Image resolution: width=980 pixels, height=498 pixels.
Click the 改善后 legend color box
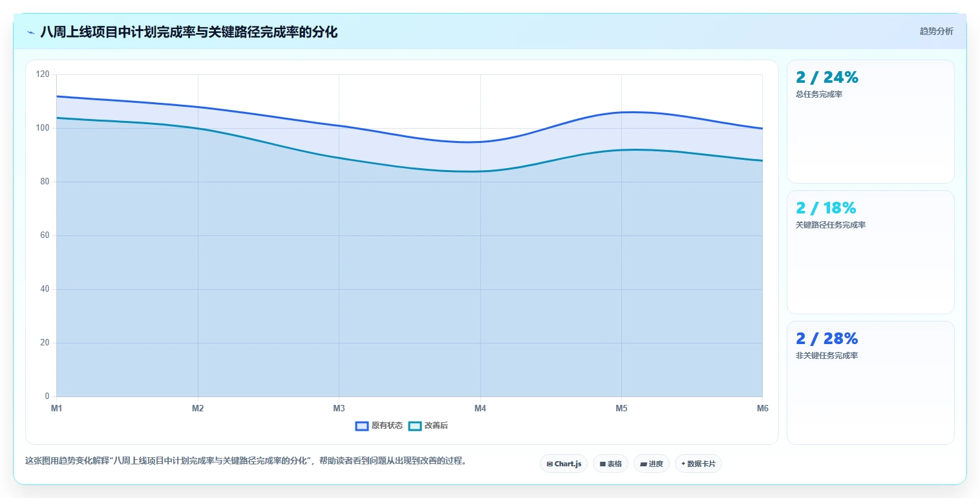click(x=415, y=426)
